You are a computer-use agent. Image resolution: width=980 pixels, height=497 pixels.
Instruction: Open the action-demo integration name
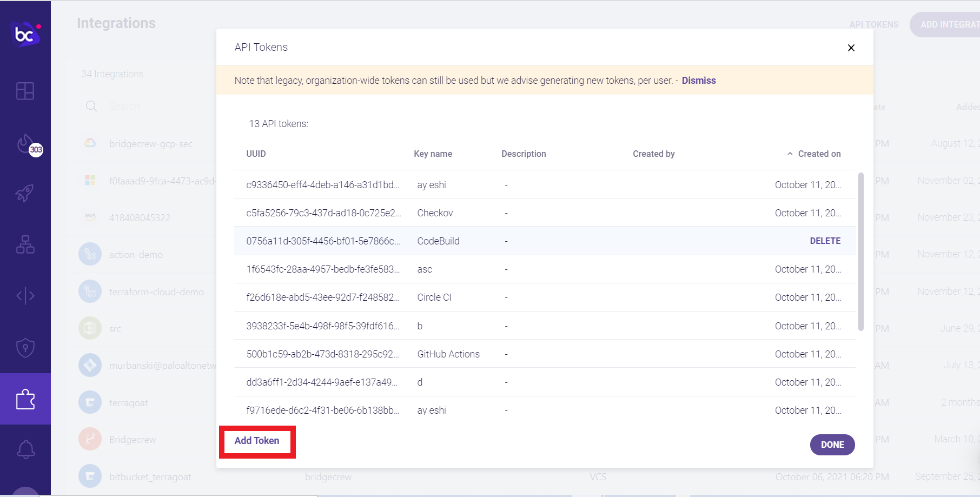click(136, 255)
